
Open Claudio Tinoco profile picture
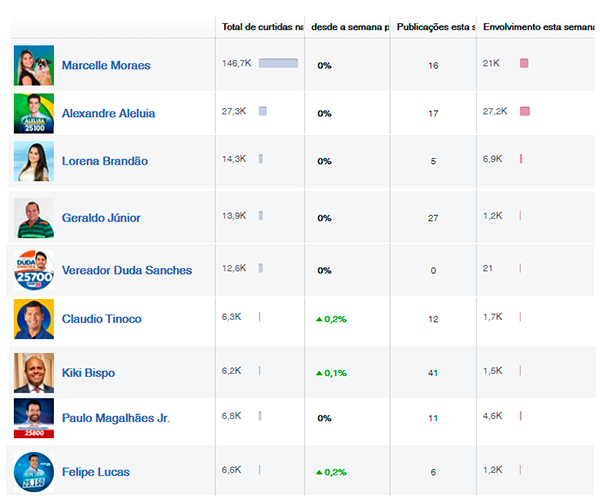click(x=33, y=319)
